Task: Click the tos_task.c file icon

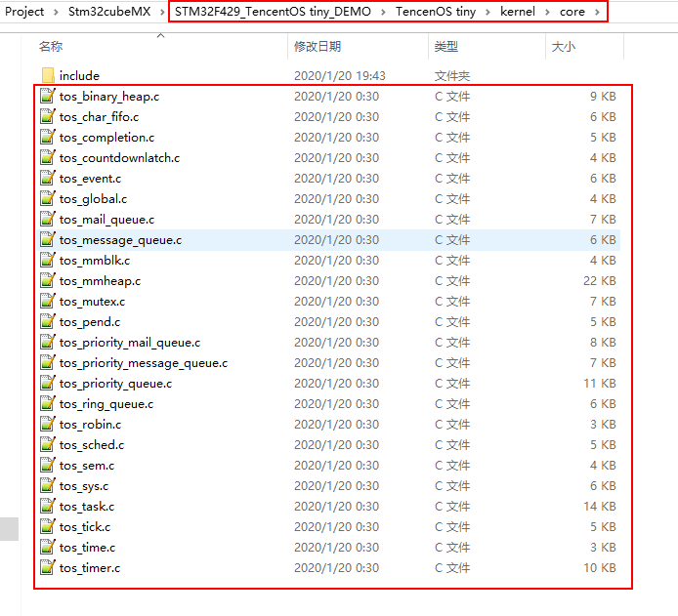Action: tap(48, 507)
